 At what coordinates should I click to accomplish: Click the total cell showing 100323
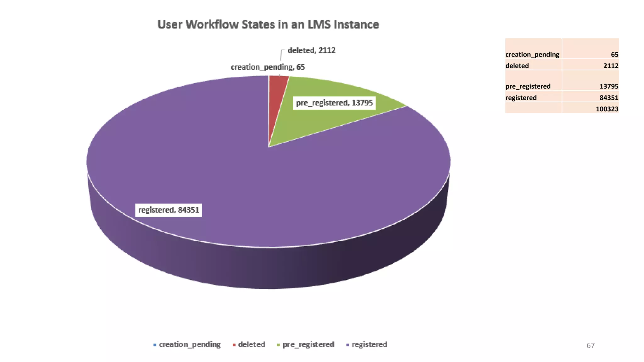pos(607,109)
